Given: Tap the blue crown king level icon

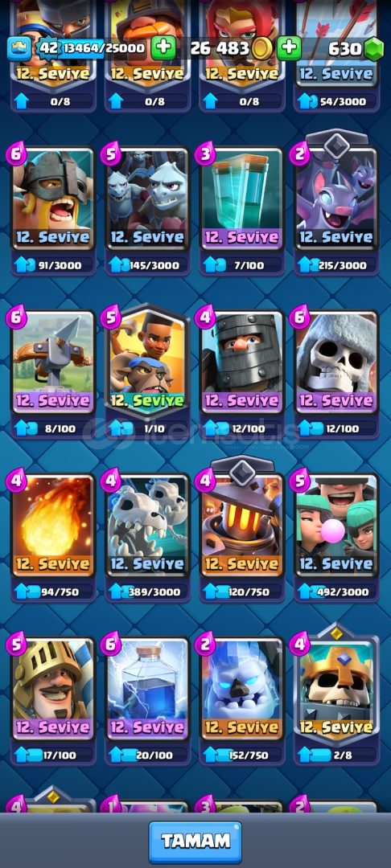Looking at the screenshot, I should (x=19, y=48).
